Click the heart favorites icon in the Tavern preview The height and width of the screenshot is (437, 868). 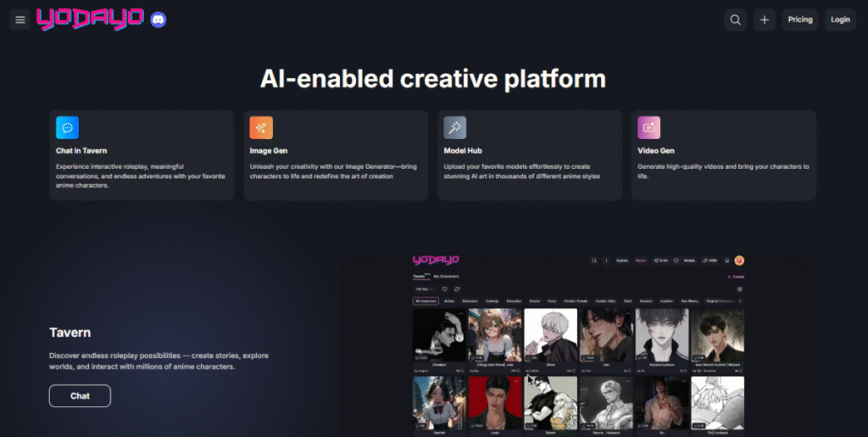pos(444,289)
